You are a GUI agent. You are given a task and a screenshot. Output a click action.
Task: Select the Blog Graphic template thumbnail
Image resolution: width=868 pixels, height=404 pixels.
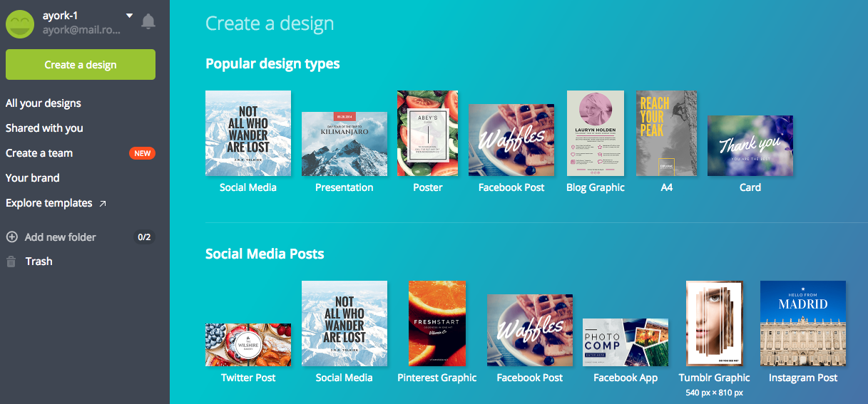(595, 133)
